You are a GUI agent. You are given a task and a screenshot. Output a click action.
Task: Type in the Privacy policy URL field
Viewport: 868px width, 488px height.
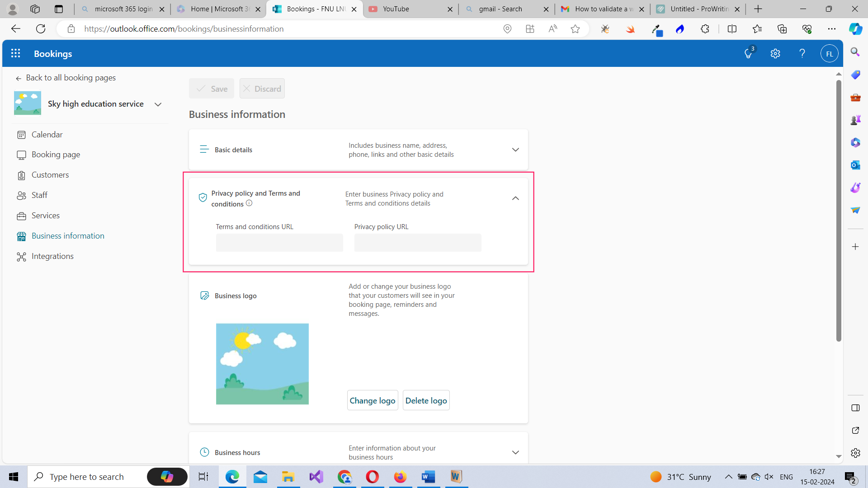[417, 243]
